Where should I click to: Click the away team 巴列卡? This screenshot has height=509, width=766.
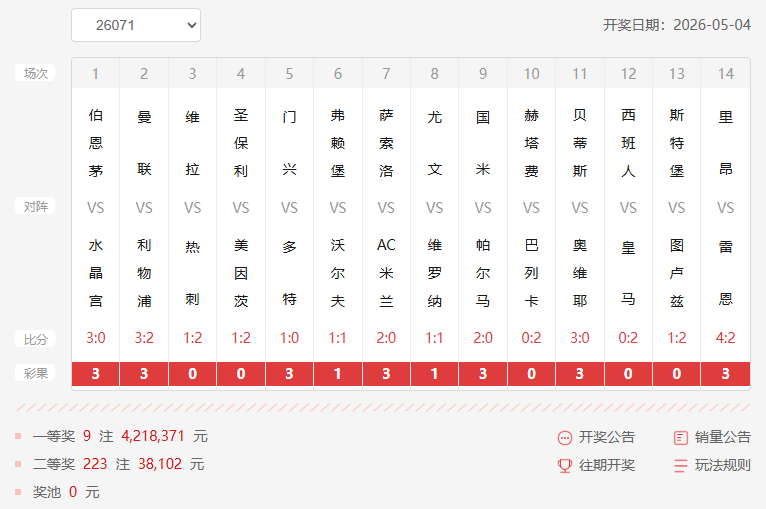(532, 273)
